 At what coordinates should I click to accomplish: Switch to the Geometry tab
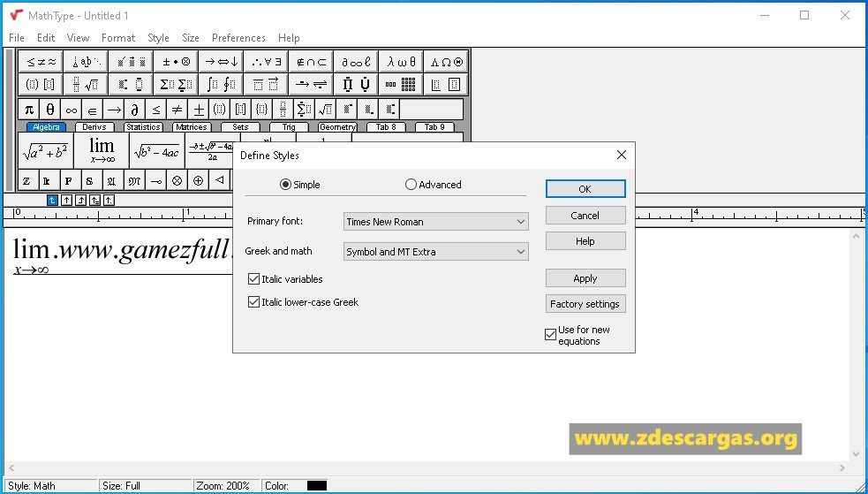(337, 127)
